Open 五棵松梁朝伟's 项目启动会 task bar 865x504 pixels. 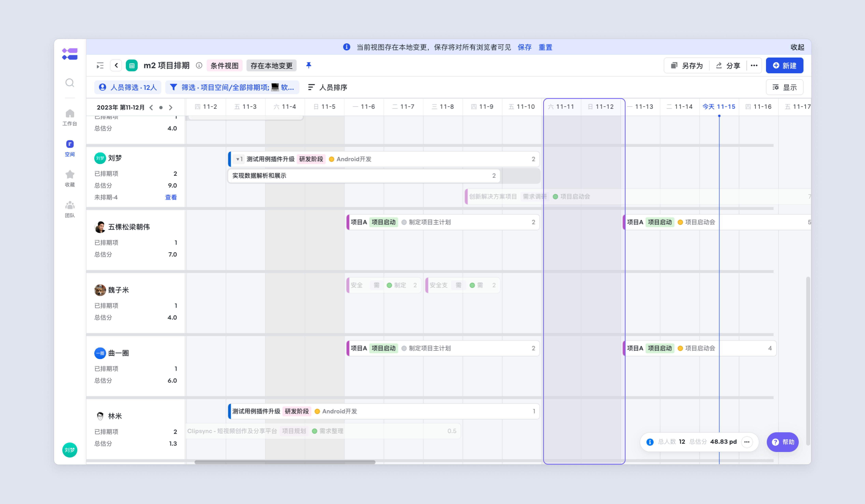717,222
